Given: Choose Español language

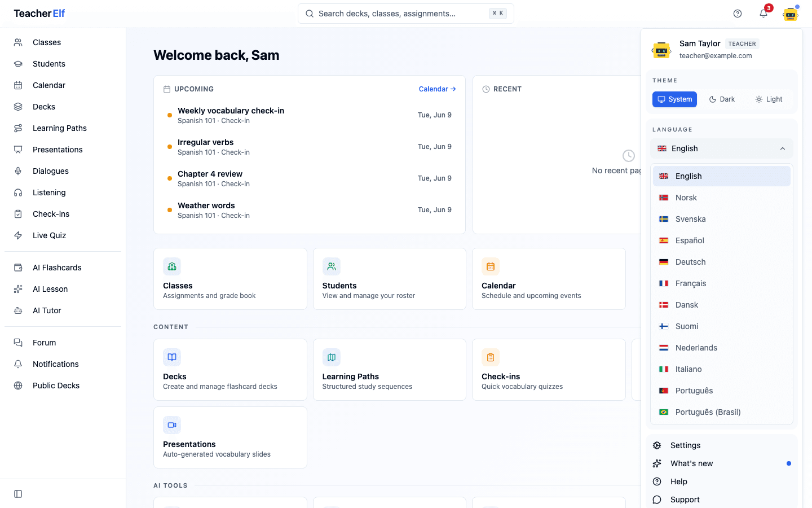Looking at the screenshot, I should pos(722,240).
